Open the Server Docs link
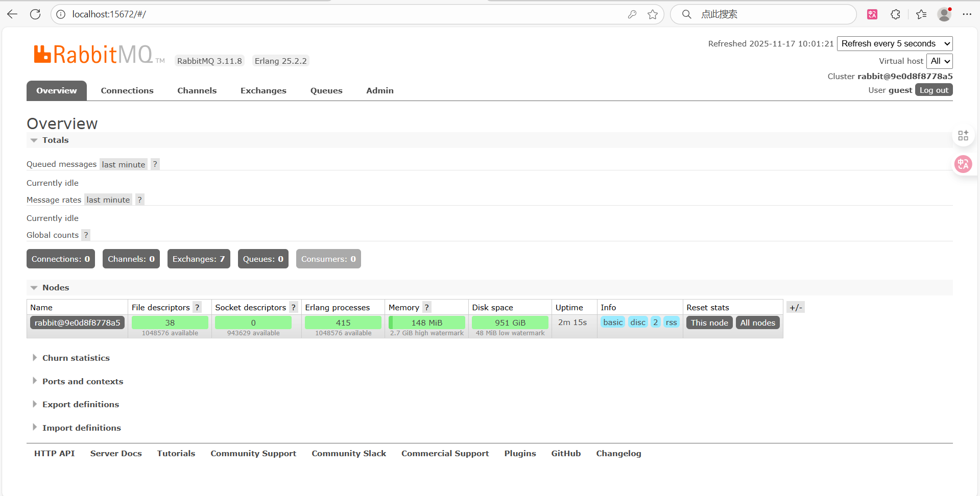This screenshot has height=496, width=980. pyautogui.click(x=116, y=453)
